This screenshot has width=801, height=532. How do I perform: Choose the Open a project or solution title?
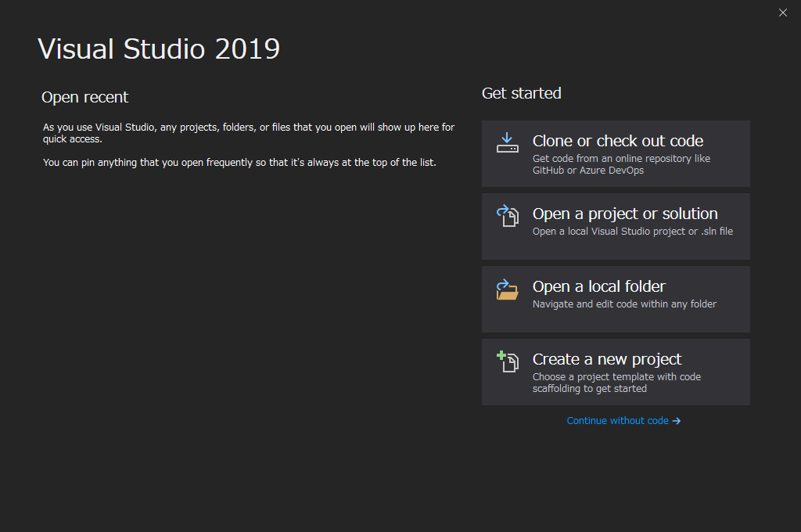pos(625,214)
